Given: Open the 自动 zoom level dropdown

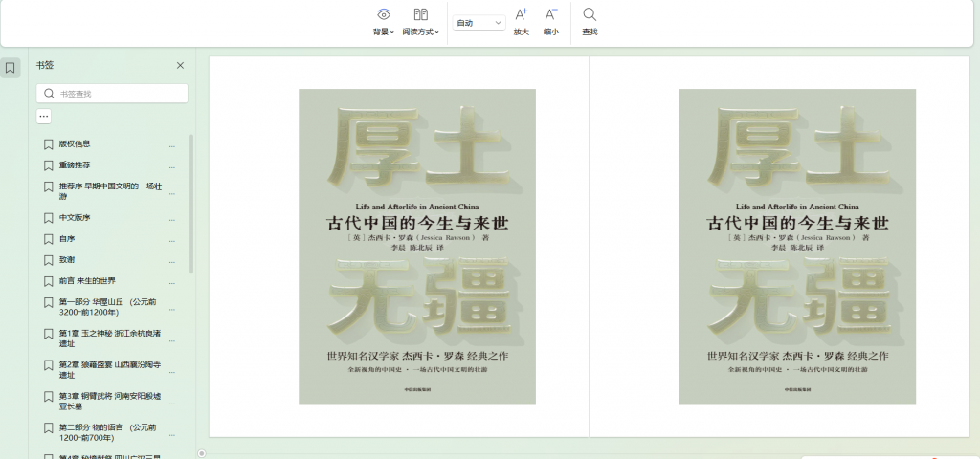Looking at the screenshot, I should (479, 23).
